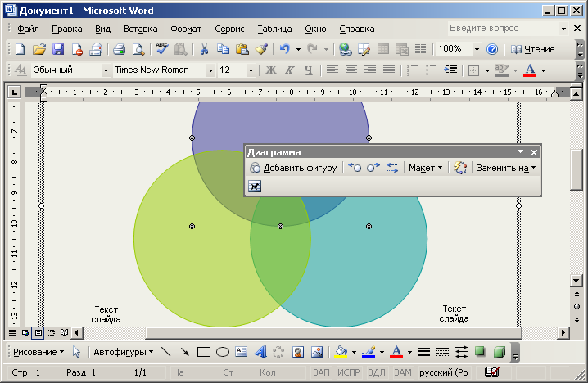This screenshot has height=383, width=588.
Task: Open the Сервис menu
Action: point(229,29)
